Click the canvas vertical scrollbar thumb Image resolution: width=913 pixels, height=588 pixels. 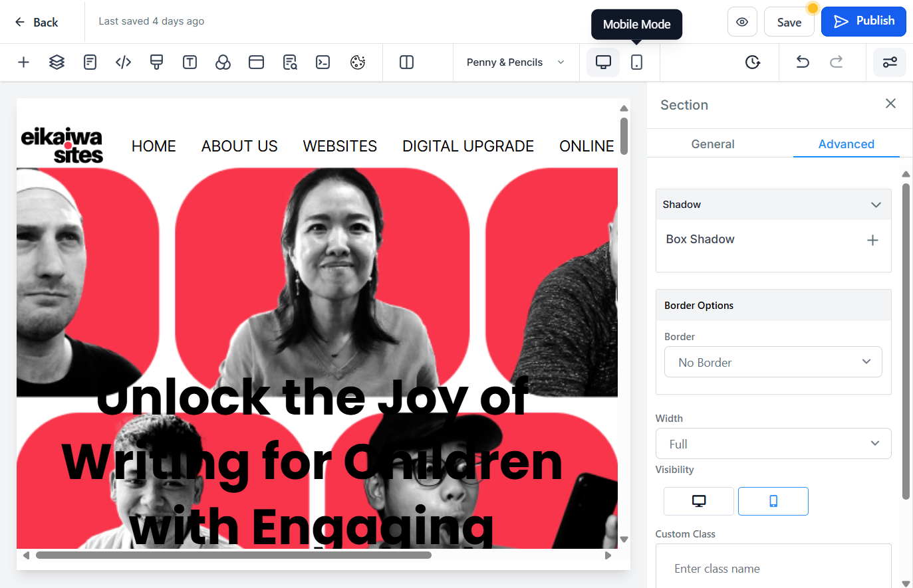[624, 136]
